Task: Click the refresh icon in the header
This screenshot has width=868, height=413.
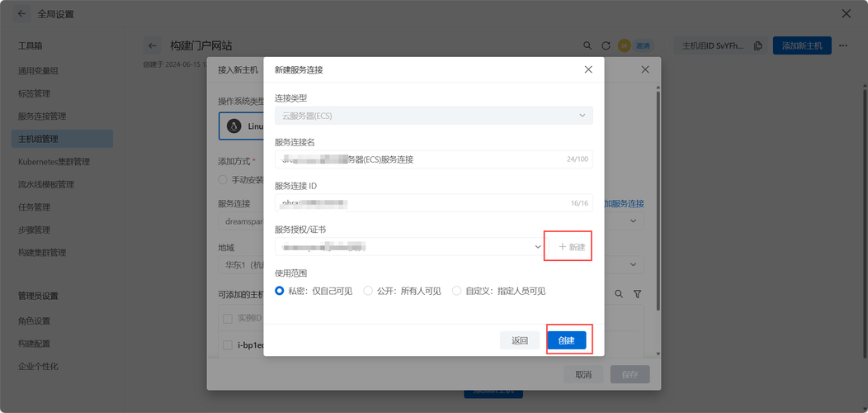Action: coord(606,45)
